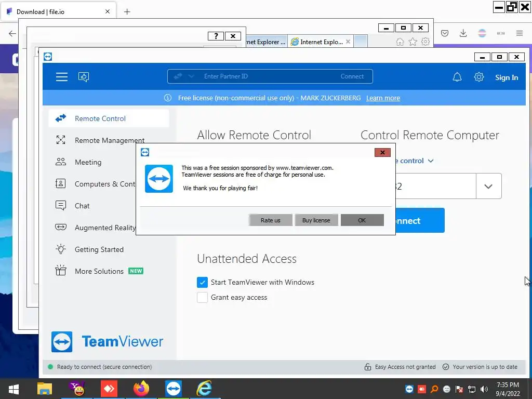Open Internet Explorer favorites star
This screenshot has height=399, width=532.
[413, 42]
